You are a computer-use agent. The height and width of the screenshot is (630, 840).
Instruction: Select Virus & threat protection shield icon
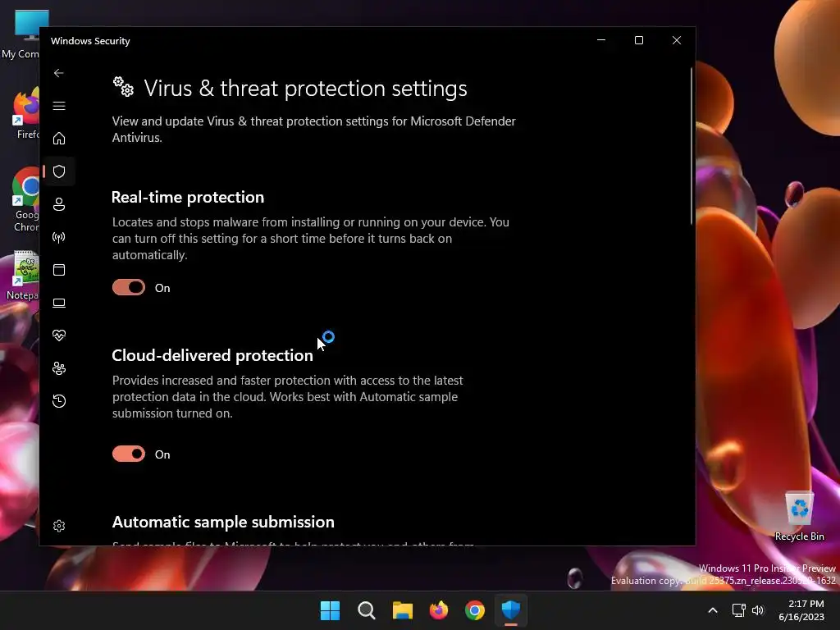coord(59,171)
